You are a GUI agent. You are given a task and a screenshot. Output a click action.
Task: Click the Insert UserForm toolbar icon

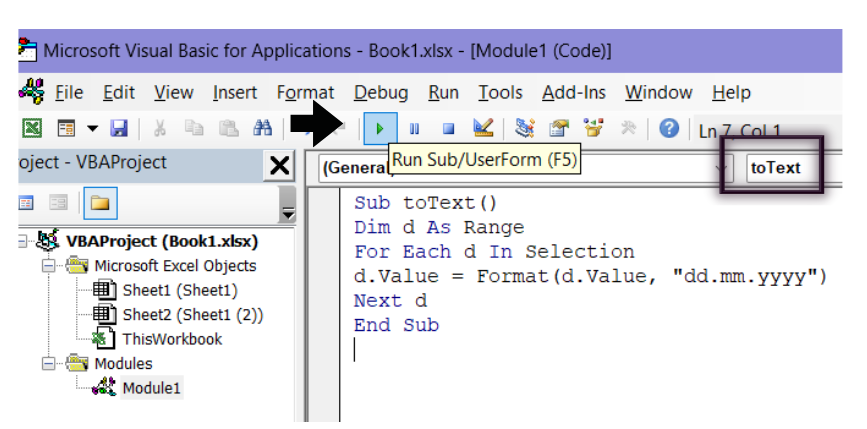pyautogui.click(x=66, y=129)
